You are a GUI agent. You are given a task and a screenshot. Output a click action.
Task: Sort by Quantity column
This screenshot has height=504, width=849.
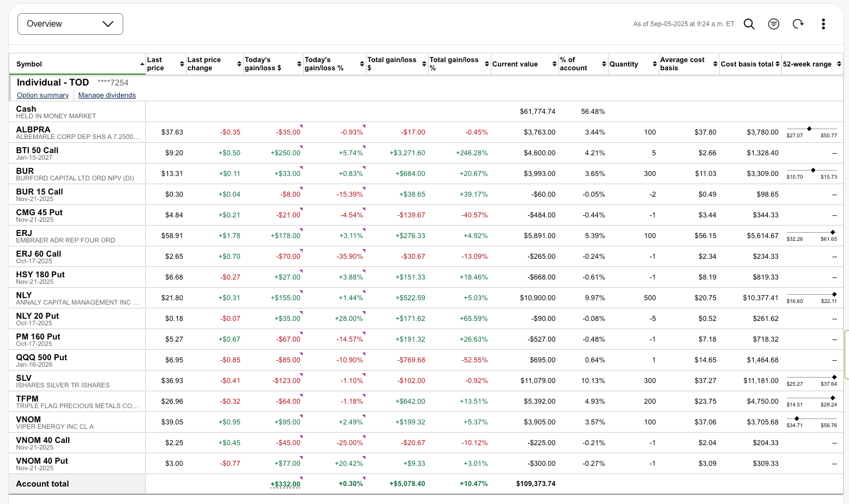click(634, 64)
